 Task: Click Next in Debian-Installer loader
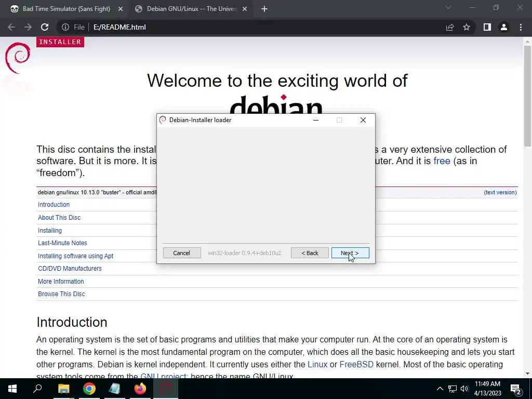[350, 253]
